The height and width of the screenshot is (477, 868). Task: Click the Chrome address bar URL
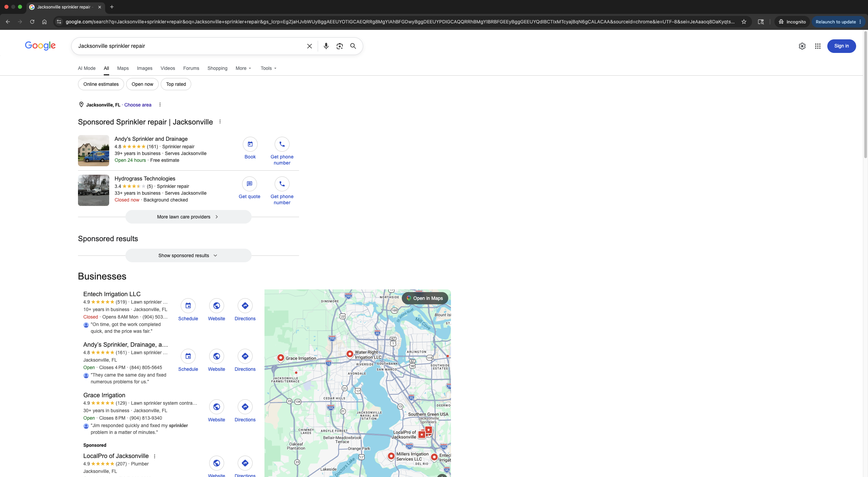(x=400, y=22)
